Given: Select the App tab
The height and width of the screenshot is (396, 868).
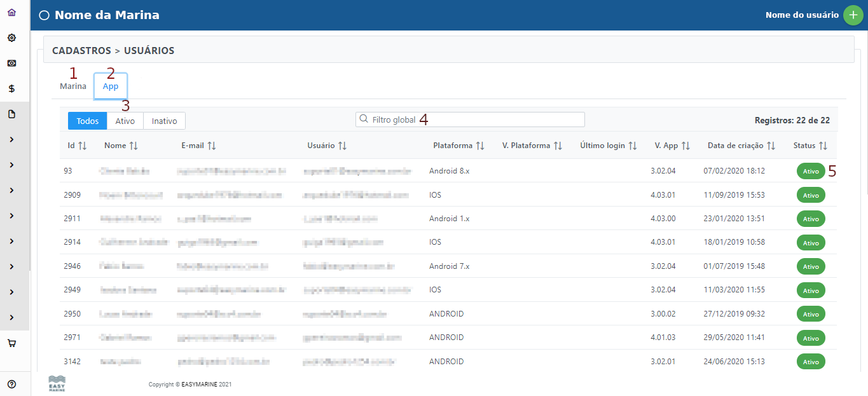Looking at the screenshot, I should [x=111, y=86].
